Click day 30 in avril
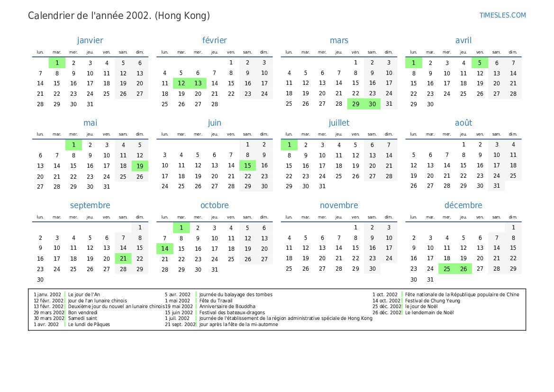This screenshot has width=554, height=392. tap(430, 104)
